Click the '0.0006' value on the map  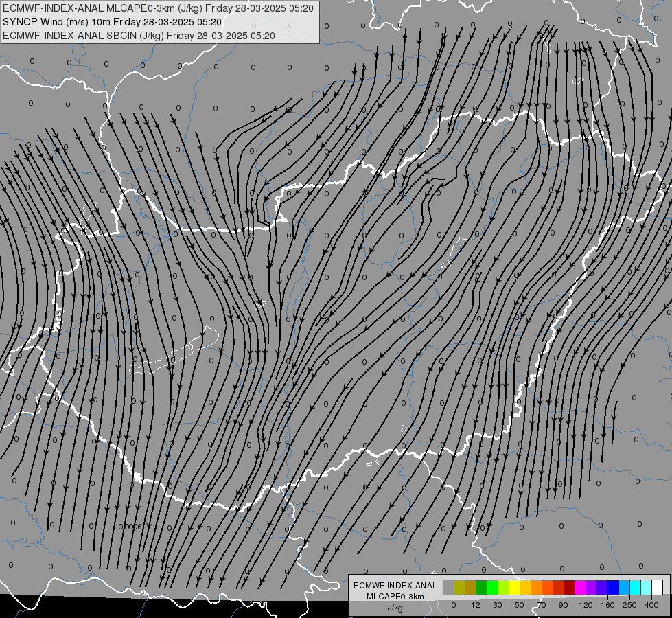click(130, 527)
